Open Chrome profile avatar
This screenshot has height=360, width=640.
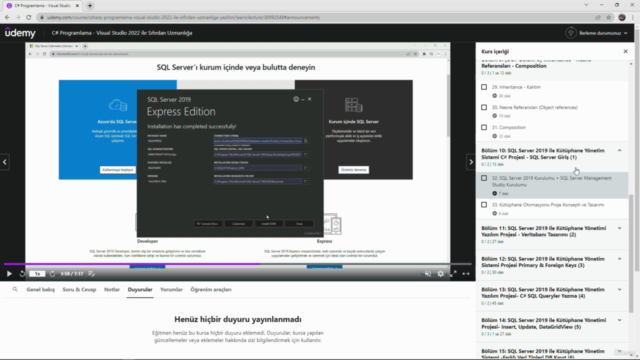point(622,17)
